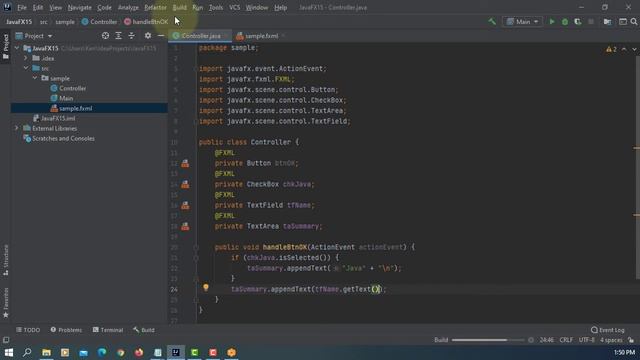Image resolution: width=640 pixels, height=360 pixels.
Task: Expand the .idea folder node
Action: pyautogui.click(x=26, y=58)
